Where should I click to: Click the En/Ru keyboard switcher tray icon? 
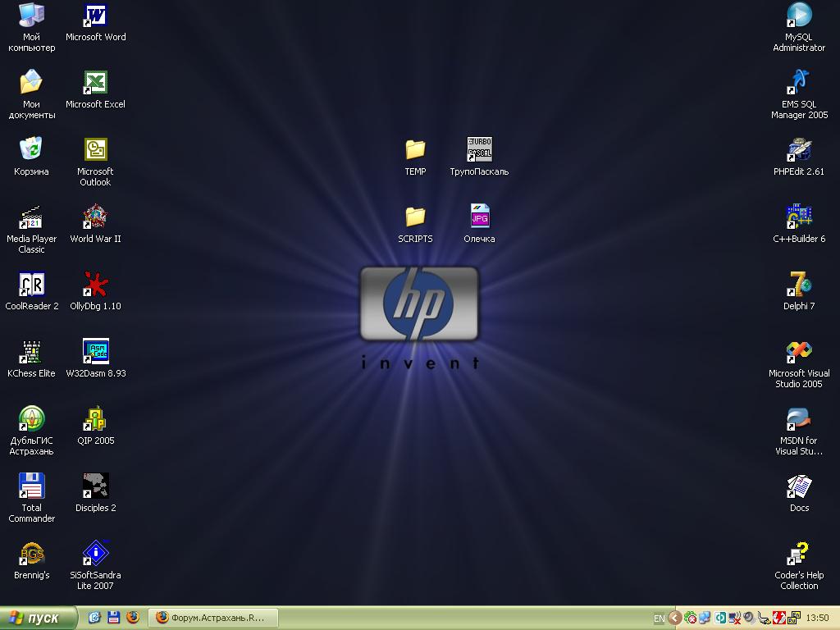pyautogui.click(x=793, y=619)
